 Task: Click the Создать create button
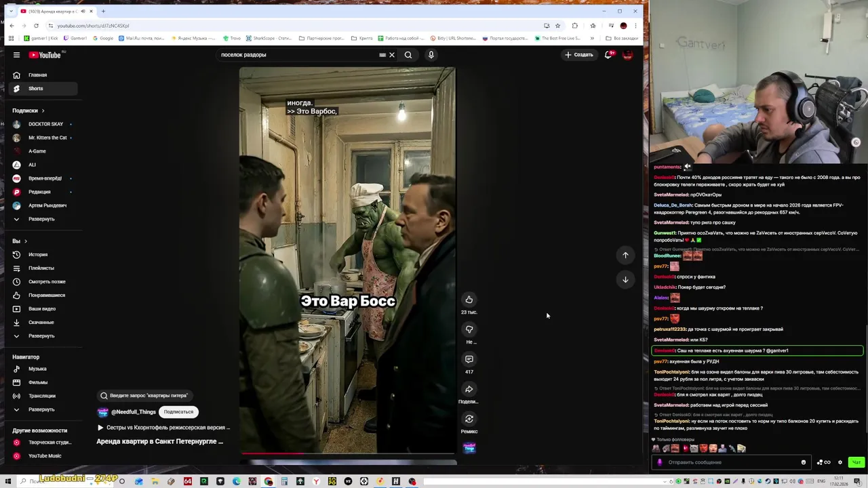pyautogui.click(x=579, y=55)
